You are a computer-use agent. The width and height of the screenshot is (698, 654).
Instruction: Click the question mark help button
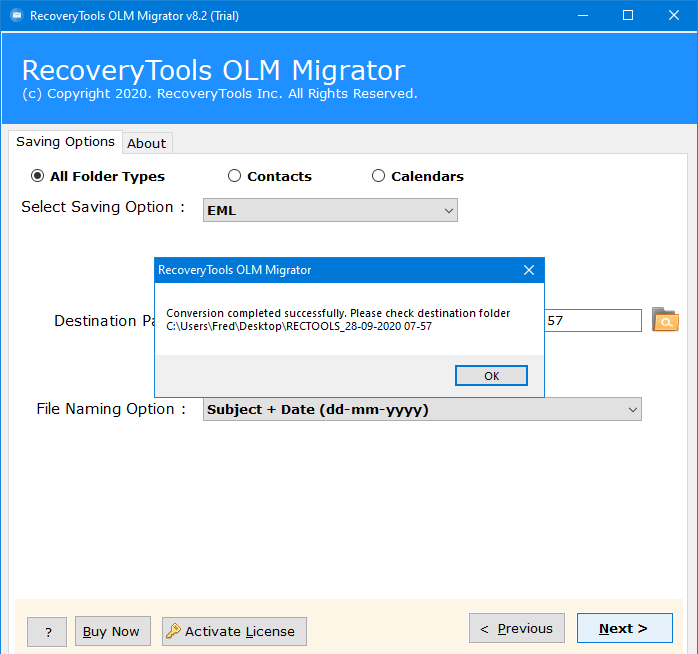pos(47,631)
